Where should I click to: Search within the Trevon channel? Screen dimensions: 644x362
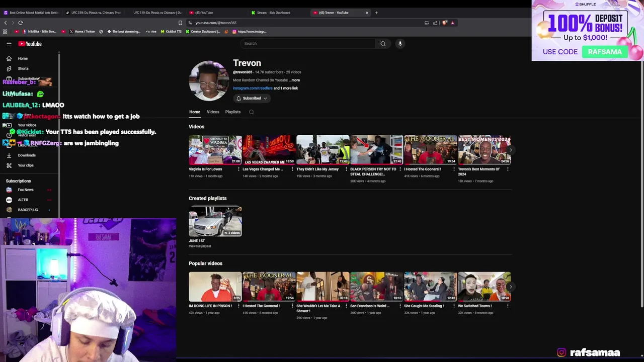tap(251, 112)
